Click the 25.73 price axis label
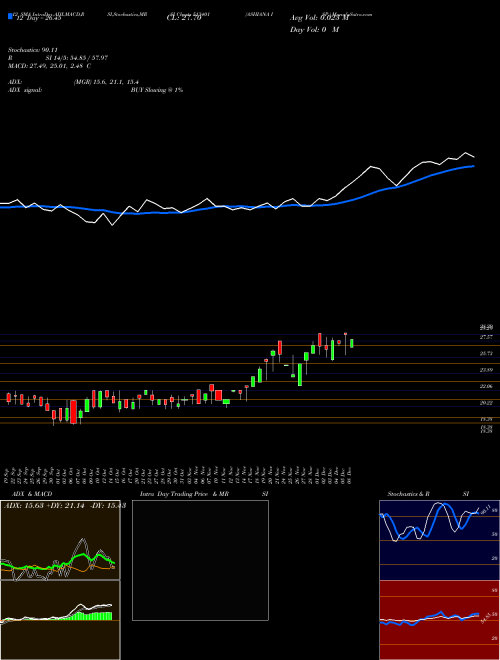 click(486, 354)
